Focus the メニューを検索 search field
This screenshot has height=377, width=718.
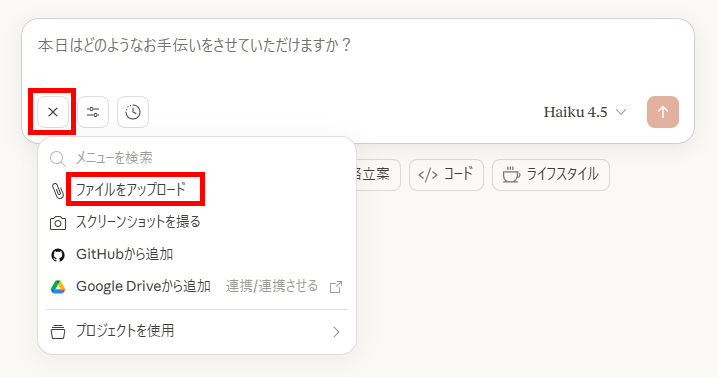(x=197, y=158)
